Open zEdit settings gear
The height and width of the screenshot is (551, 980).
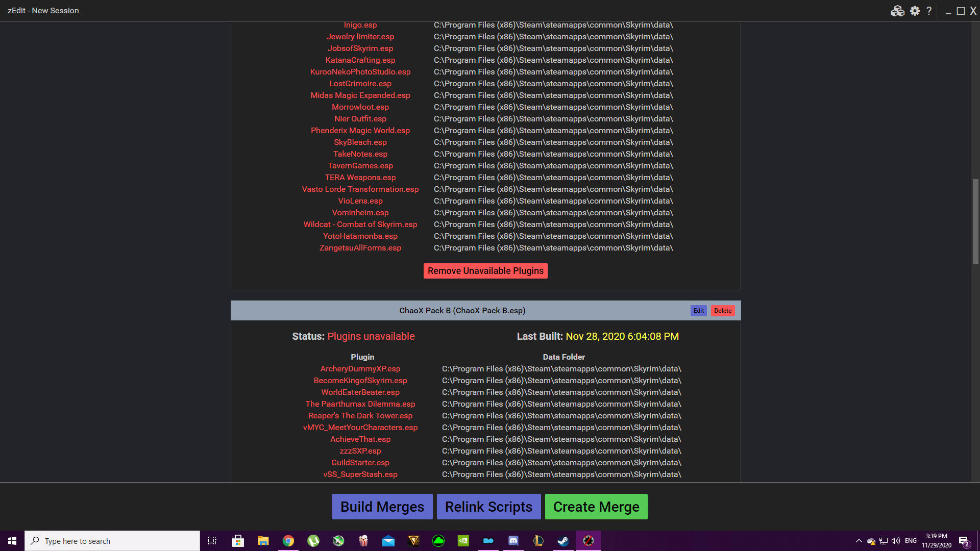click(x=915, y=11)
